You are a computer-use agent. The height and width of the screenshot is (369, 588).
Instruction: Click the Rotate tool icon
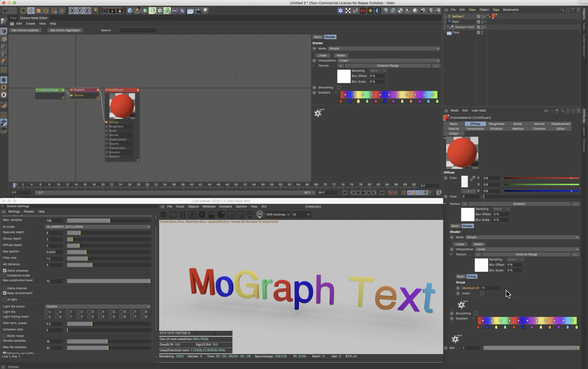(x=46, y=11)
